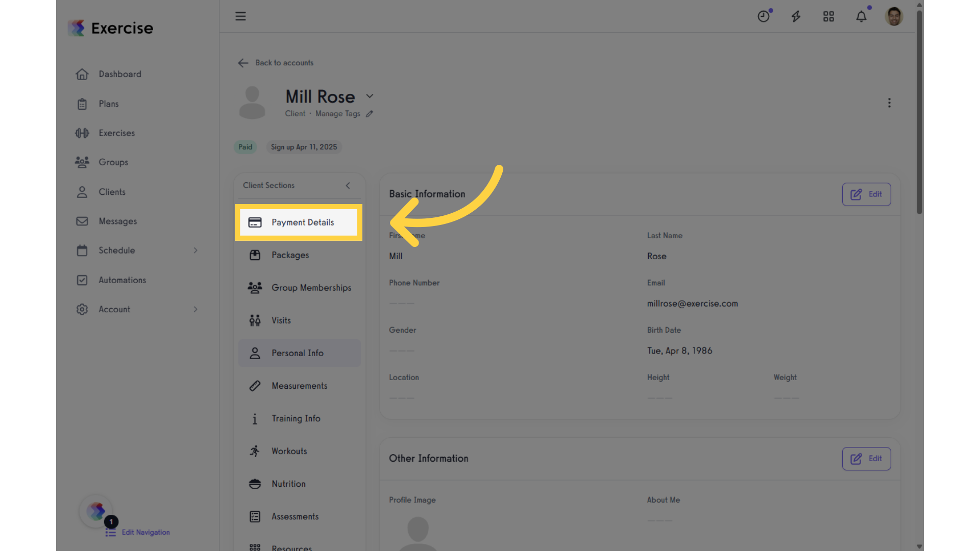Edit Other Information
Viewport: 980px width, 551px height.
pos(866,459)
